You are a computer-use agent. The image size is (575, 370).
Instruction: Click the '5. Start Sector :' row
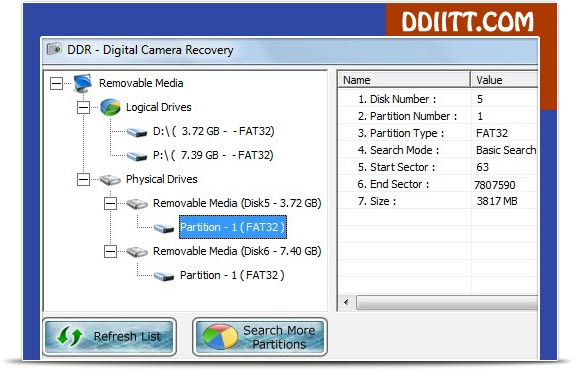click(x=438, y=167)
